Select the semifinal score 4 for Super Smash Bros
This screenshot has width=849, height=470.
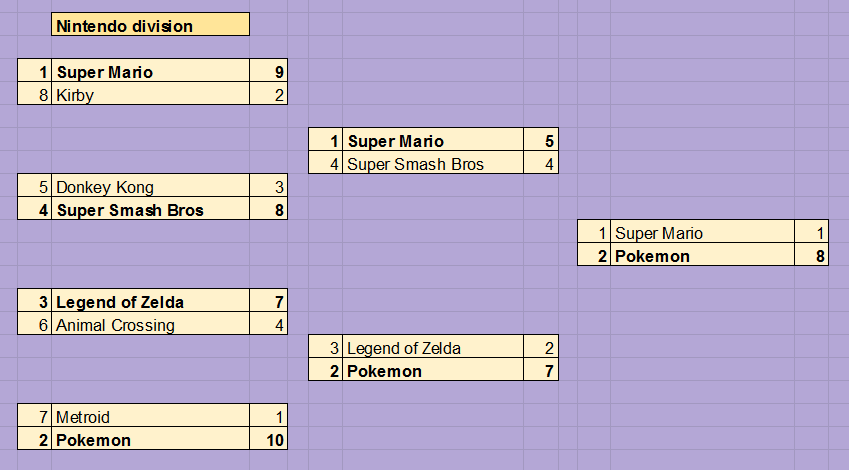point(541,162)
